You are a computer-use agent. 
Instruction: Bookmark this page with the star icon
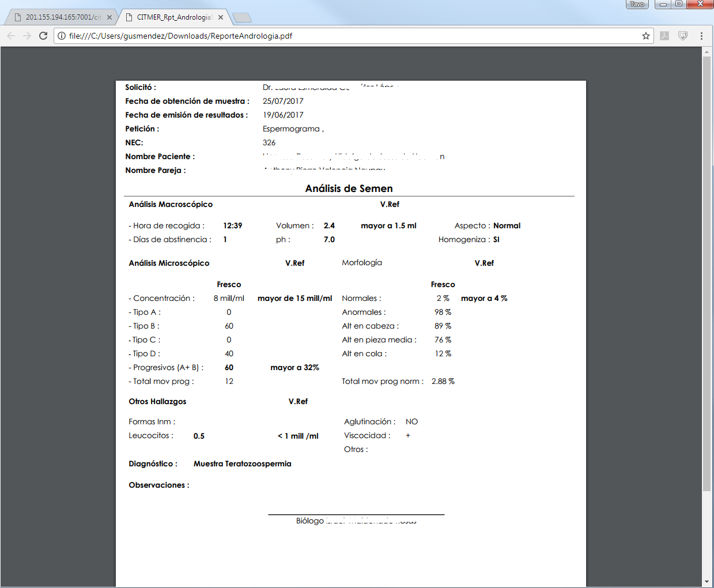click(646, 36)
